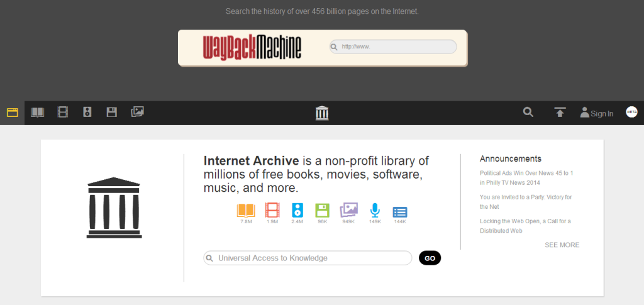Open the BETA badge icon
Image resolution: width=644 pixels, height=305 pixels.
click(631, 112)
